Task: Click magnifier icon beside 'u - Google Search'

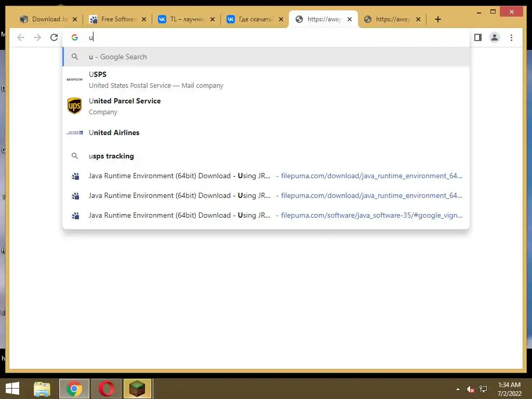Action: pyautogui.click(x=75, y=57)
